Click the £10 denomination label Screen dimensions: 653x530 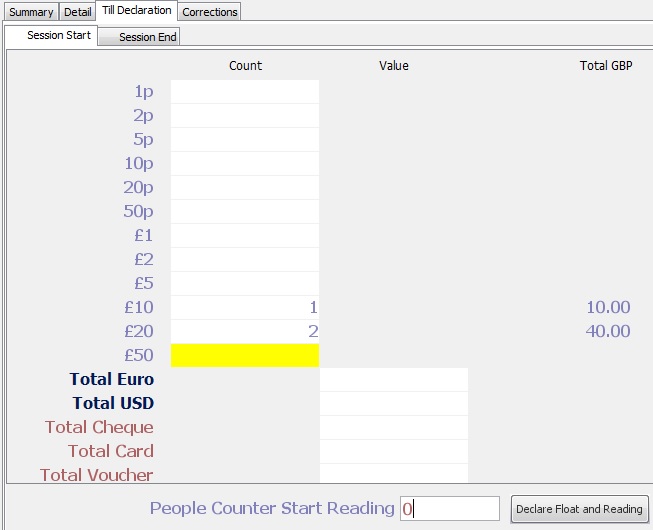(139, 307)
